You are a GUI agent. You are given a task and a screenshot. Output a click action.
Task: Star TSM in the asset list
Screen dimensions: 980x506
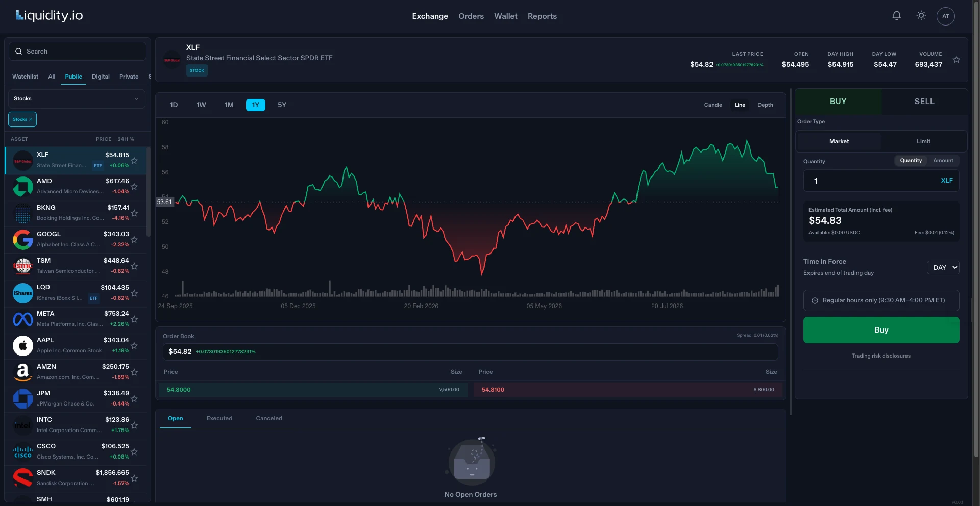point(134,266)
